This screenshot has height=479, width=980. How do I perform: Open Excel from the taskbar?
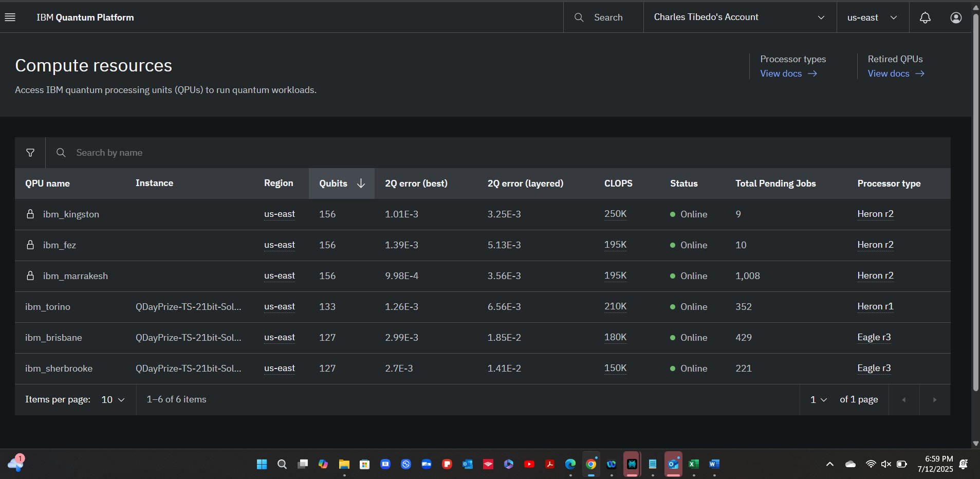(x=693, y=464)
